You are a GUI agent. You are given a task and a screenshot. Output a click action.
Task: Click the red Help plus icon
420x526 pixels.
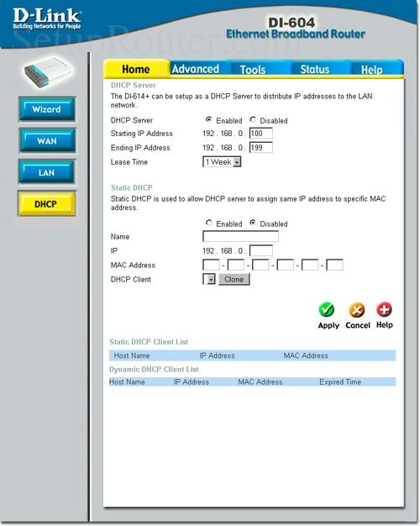pyautogui.click(x=384, y=309)
